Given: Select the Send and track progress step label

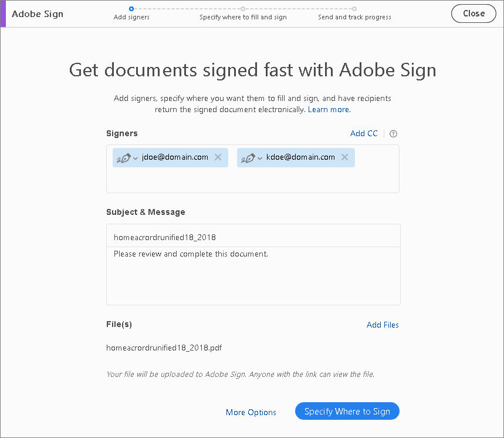Looking at the screenshot, I should (354, 17).
